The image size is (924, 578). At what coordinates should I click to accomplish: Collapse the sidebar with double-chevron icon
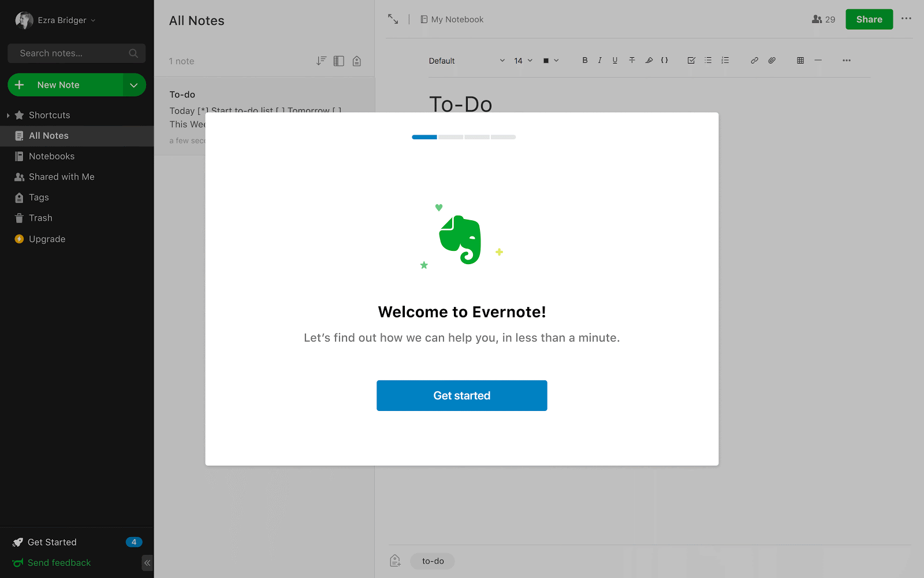click(147, 563)
